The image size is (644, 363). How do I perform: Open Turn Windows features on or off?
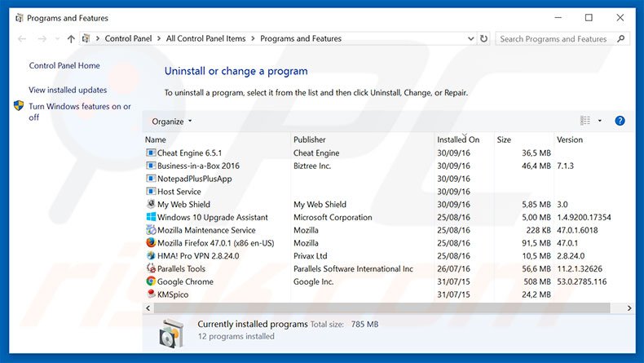(80, 112)
